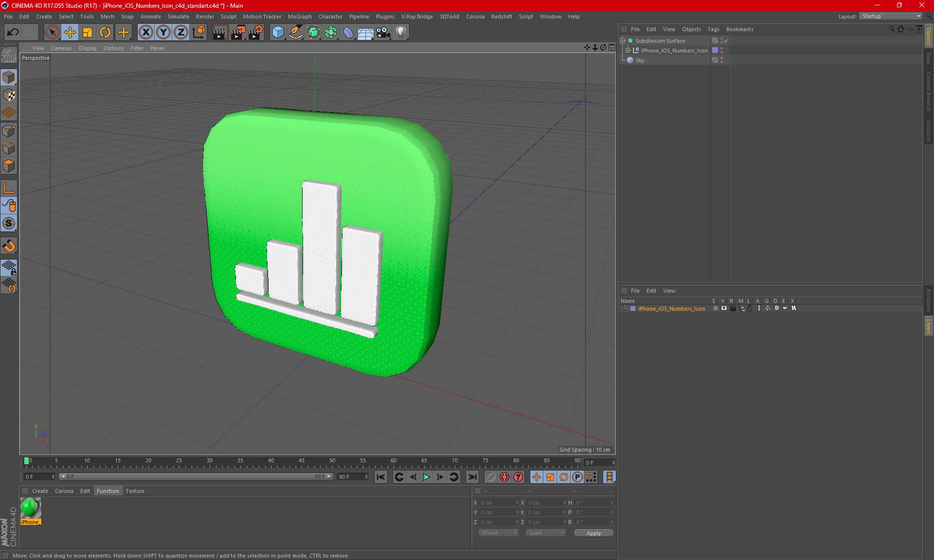Open the Mesh menu
The height and width of the screenshot is (560, 934).
tap(107, 17)
